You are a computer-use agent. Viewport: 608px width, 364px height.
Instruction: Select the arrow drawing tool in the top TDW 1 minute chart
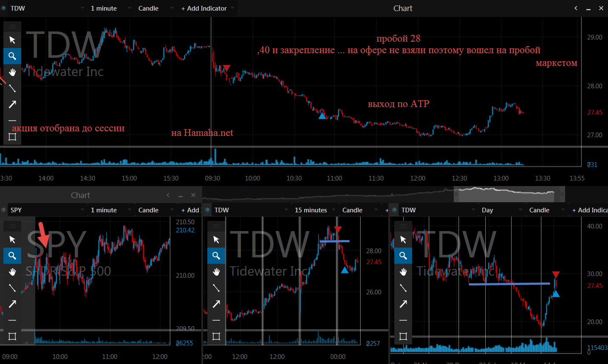pyautogui.click(x=12, y=104)
